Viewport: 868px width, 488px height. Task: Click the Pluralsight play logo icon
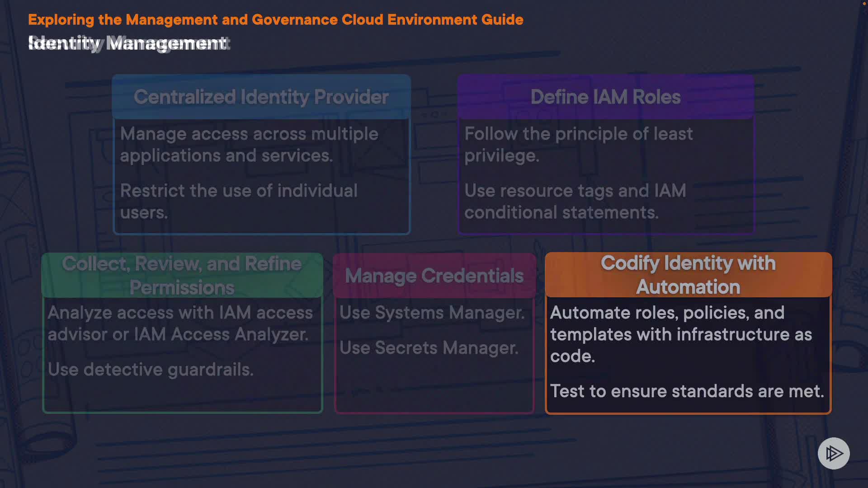(834, 453)
